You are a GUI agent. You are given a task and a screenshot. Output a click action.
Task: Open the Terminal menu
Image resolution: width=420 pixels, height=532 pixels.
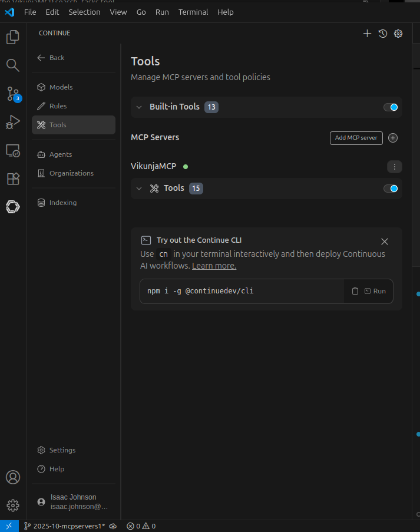click(193, 12)
